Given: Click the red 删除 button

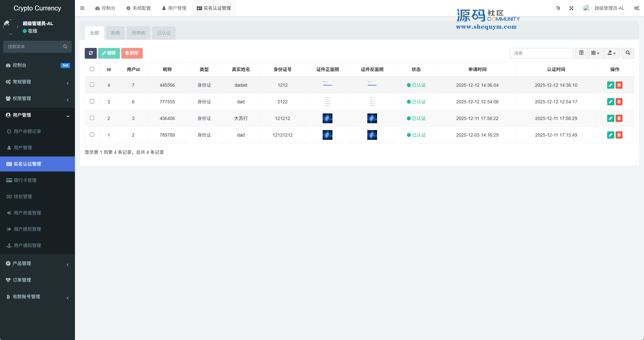Looking at the screenshot, I should coord(132,53).
